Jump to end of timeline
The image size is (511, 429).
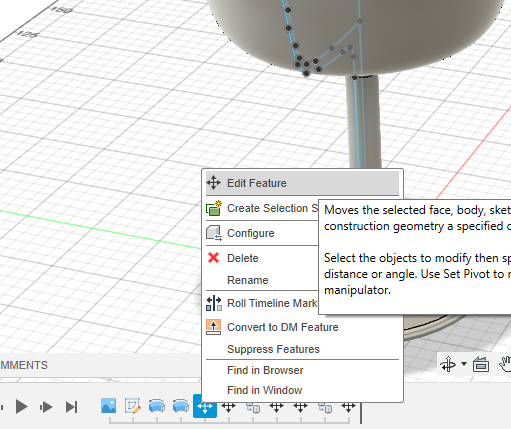point(71,407)
